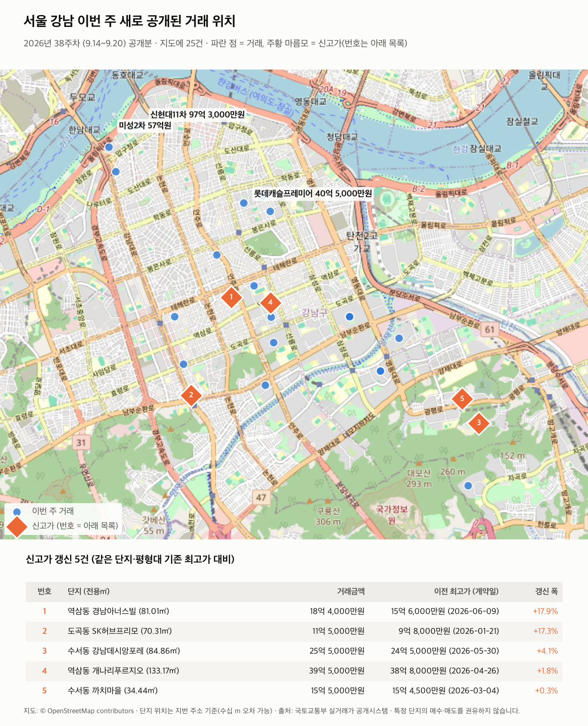Click the orange diamond icon in the legend

coord(17,526)
